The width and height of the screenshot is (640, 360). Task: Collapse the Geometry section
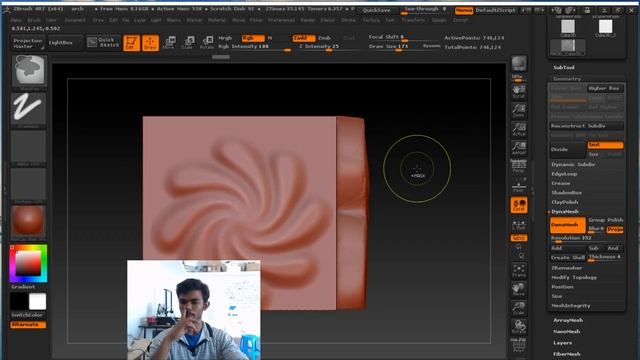[567, 78]
